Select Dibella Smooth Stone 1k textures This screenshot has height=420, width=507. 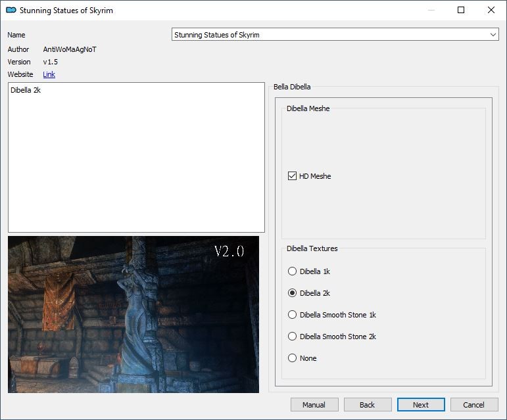coord(293,315)
